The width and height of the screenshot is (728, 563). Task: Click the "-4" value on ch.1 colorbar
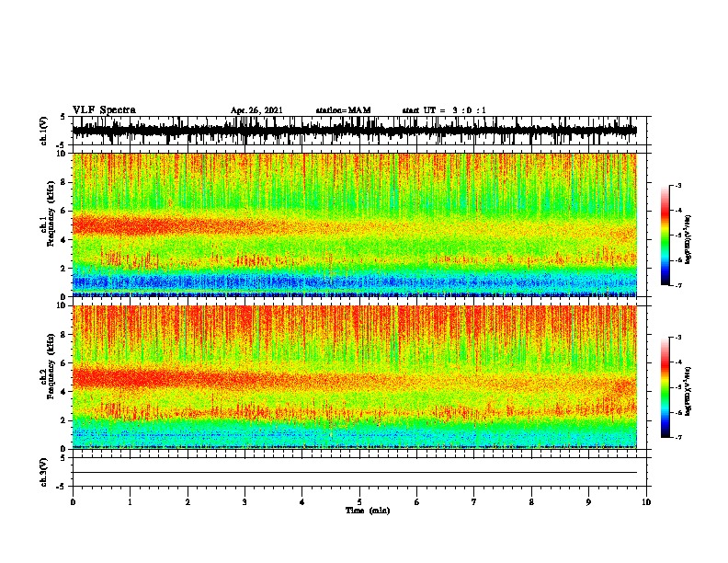[677, 211]
